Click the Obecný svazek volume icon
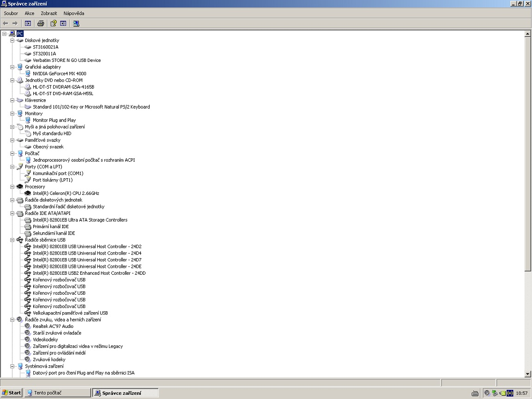The height and width of the screenshot is (399, 532). [28, 147]
